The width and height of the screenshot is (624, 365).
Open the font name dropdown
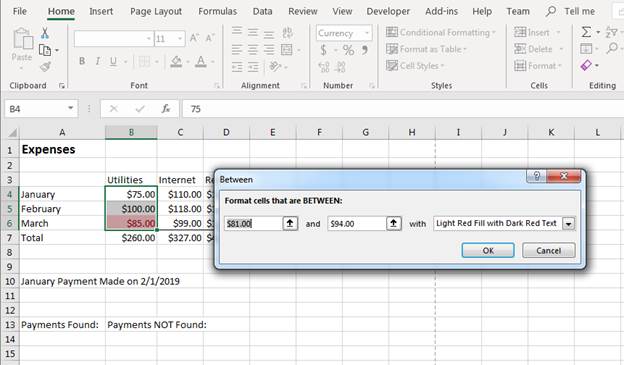point(148,39)
